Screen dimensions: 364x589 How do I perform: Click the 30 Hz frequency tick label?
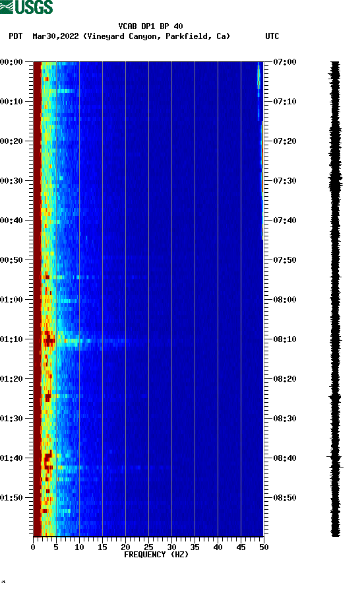click(x=171, y=547)
